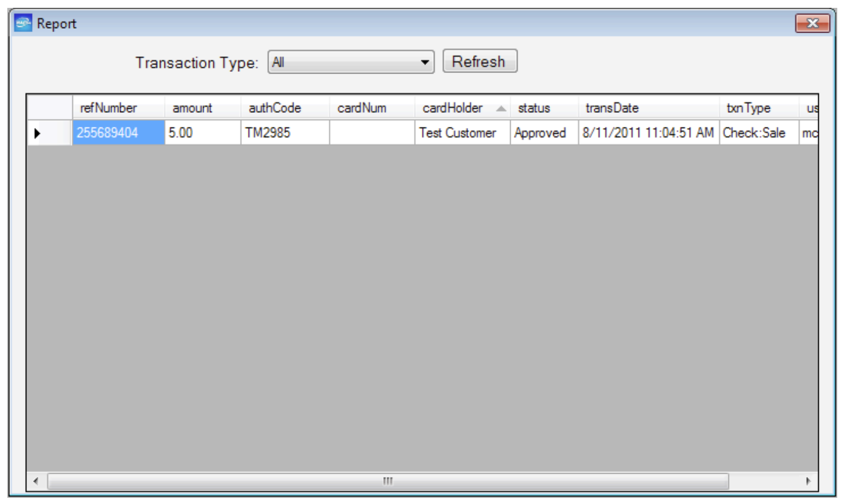The height and width of the screenshot is (504, 844).
Task: Select the TM2985 authCode cell
Action: click(x=285, y=133)
